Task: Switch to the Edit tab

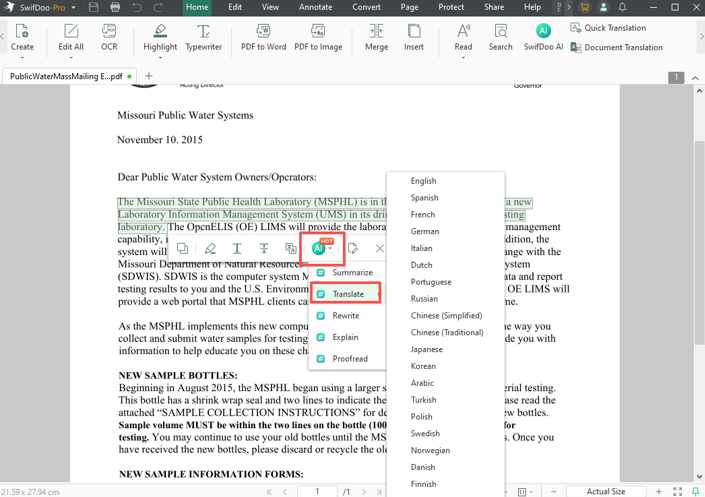Action: pyautogui.click(x=235, y=7)
